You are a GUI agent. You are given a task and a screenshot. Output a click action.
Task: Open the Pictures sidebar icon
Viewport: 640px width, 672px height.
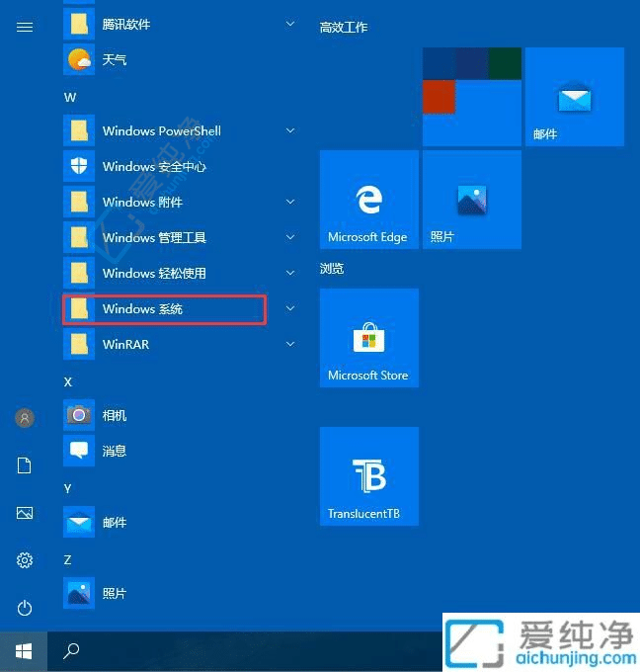coord(25,513)
